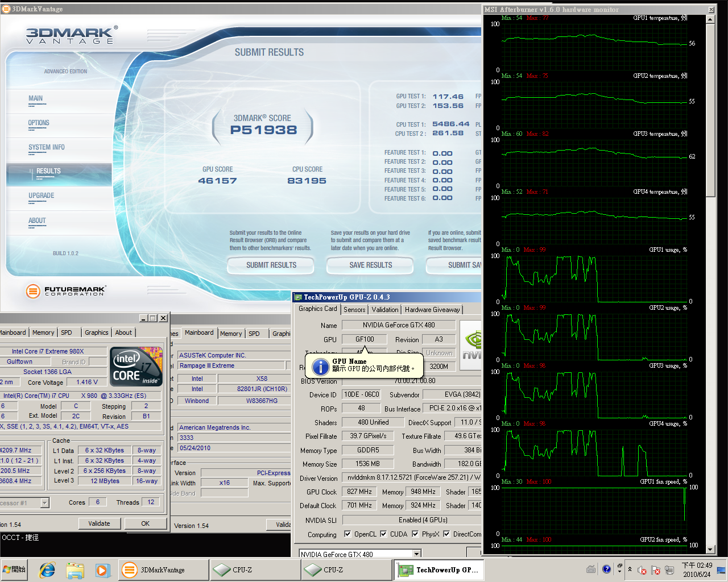Select Mainboard tab in rear CPU-Z window

click(x=199, y=332)
